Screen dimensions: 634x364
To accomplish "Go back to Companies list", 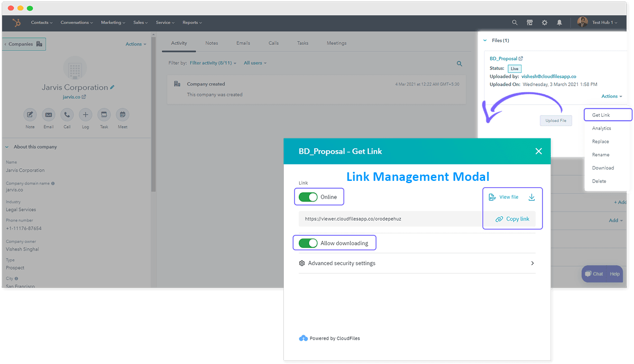I will click(x=24, y=44).
